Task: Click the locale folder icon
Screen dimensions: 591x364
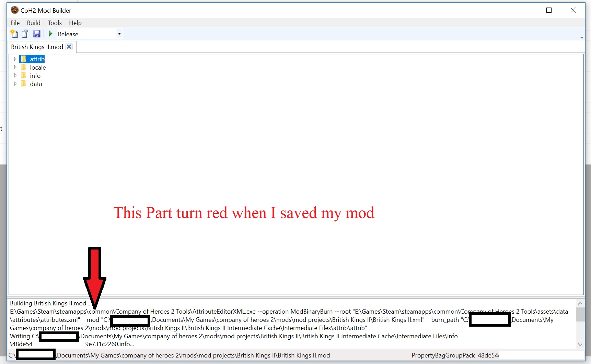Action: pos(24,67)
